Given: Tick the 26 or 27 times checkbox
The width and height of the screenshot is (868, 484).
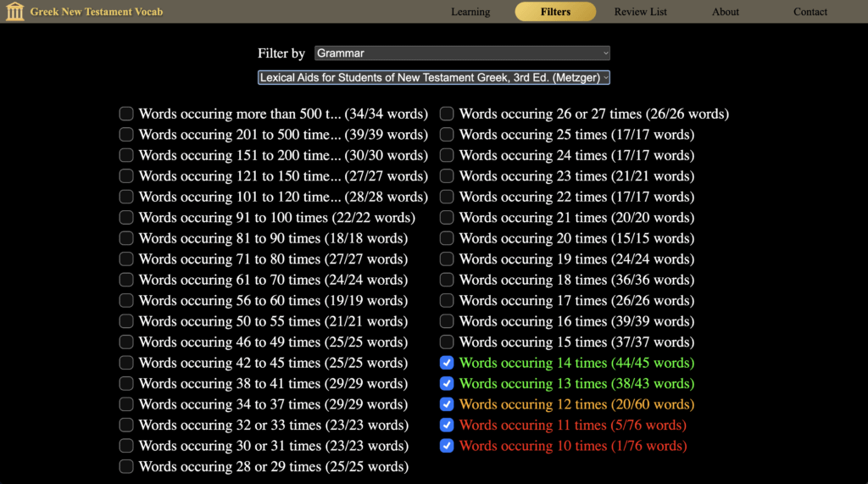Looking at the screenshot, I should pos(447,114).
